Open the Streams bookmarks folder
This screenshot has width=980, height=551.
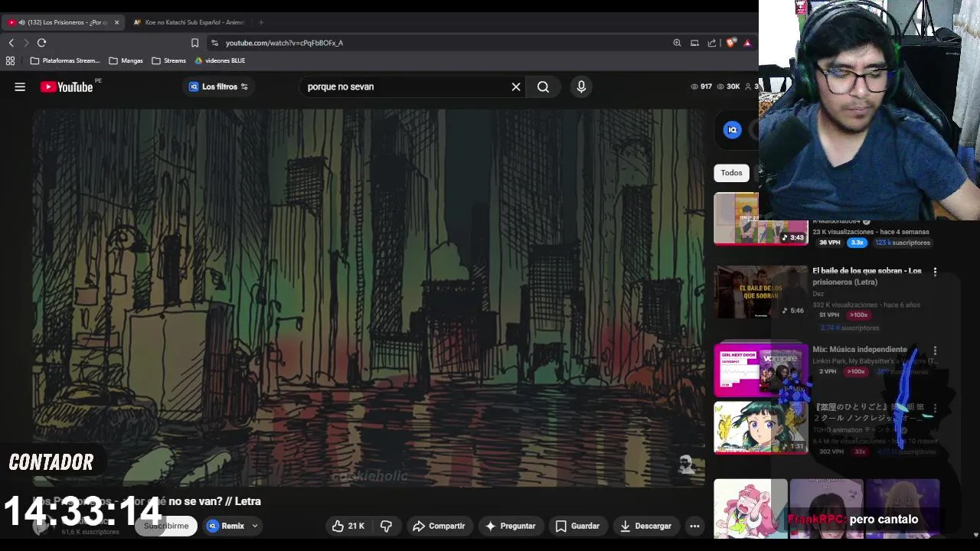tap(169, 60)
